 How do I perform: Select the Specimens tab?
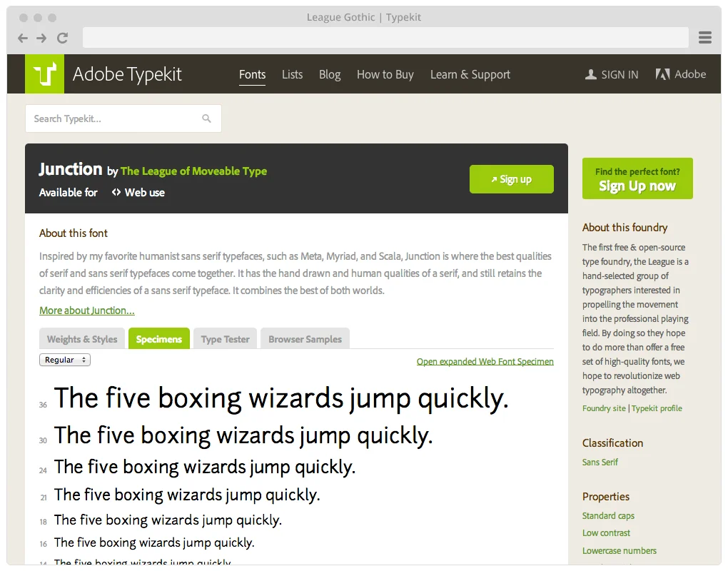pyautogui.click(x=158, y=339)
